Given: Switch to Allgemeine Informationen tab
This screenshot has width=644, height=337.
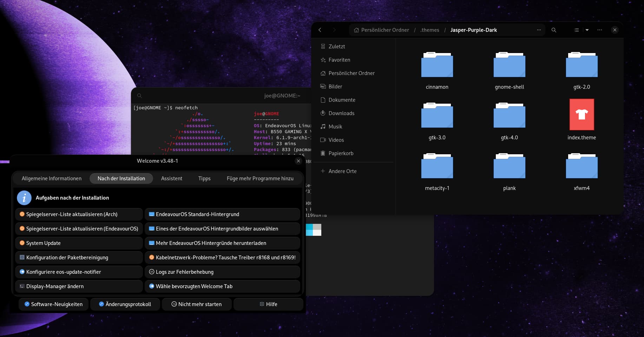Looking at the screenshot, I should 52,179.
